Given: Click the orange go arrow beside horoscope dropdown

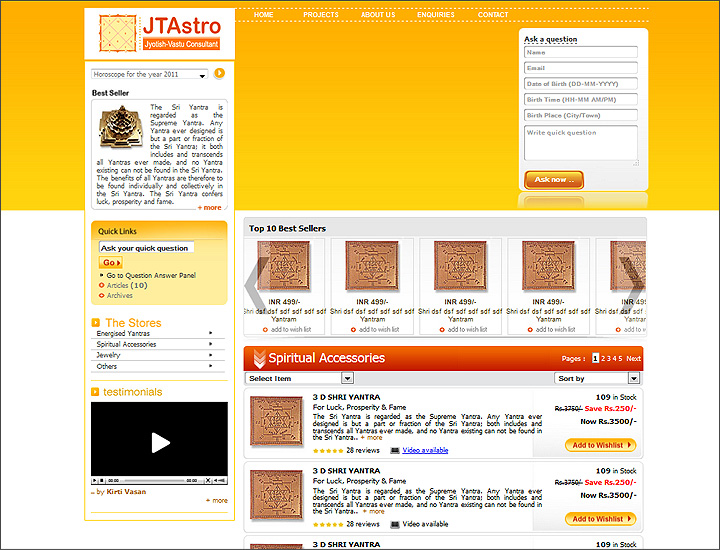Looking at the screenshot, I should (219, 73).
